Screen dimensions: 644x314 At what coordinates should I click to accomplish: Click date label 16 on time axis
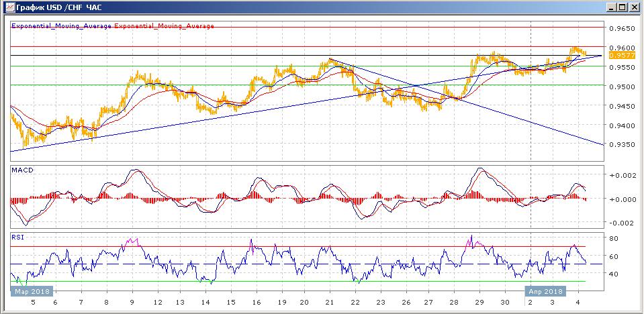pyautogui.click(x=257, y=303)
